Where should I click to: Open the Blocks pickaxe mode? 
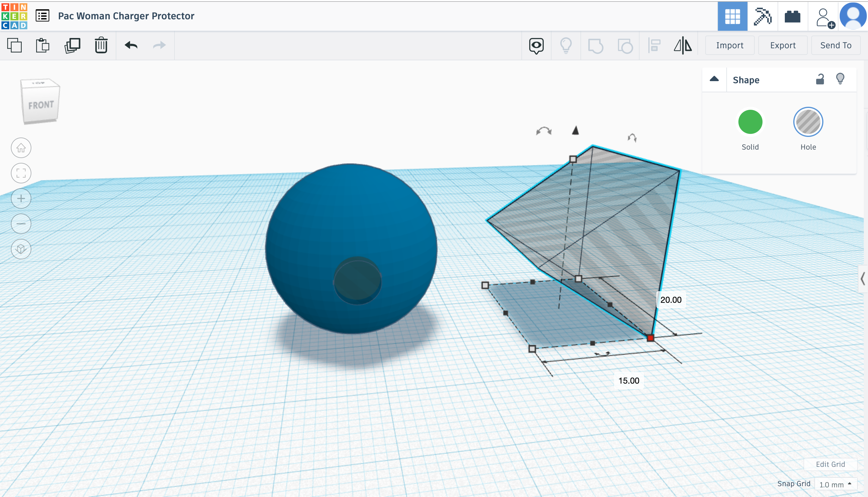pyautogui.click(x=762, y=16)
